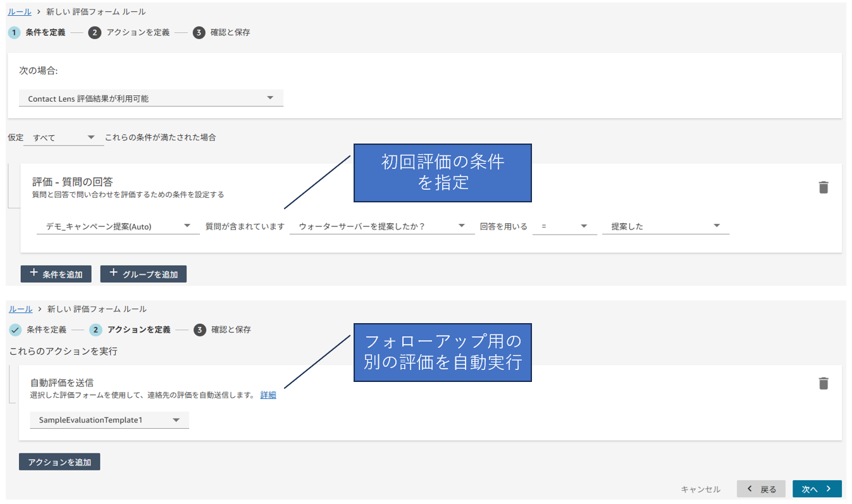Click the アクションを追加 button

tap(59, 462)
